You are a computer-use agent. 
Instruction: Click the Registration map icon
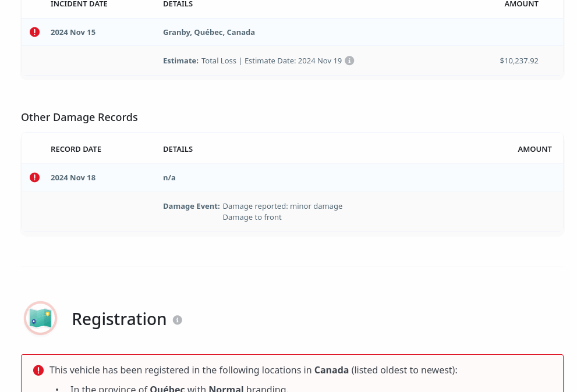point(40,318)
